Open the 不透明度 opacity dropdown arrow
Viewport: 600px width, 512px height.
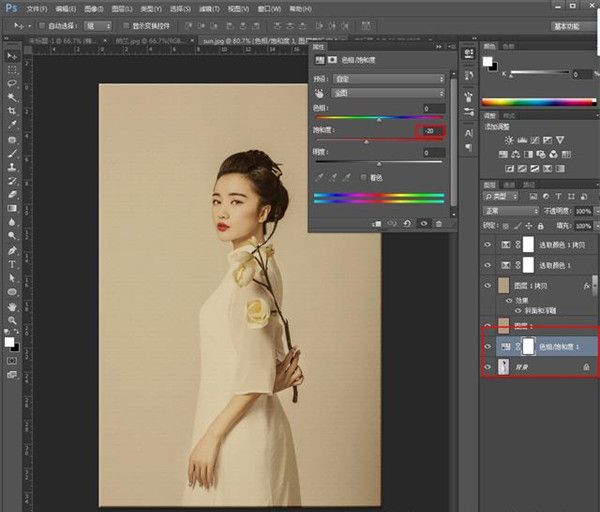[x=596, y=211]
